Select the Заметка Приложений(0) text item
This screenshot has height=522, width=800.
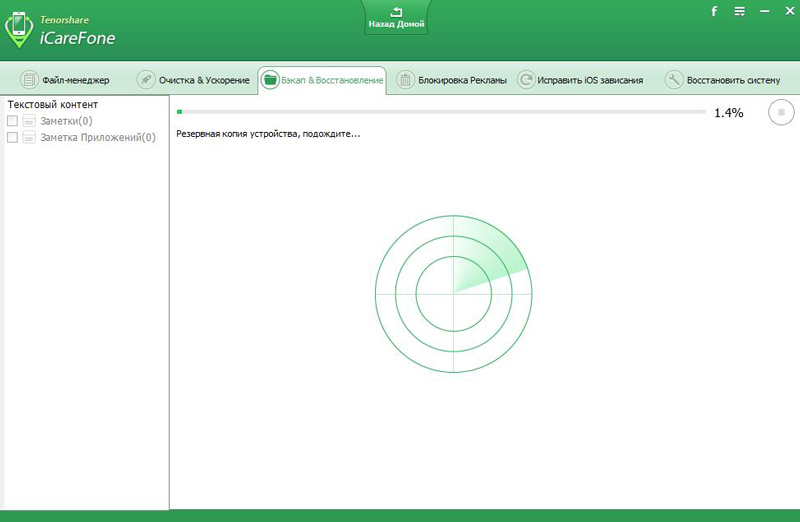[x=98, y=137]
